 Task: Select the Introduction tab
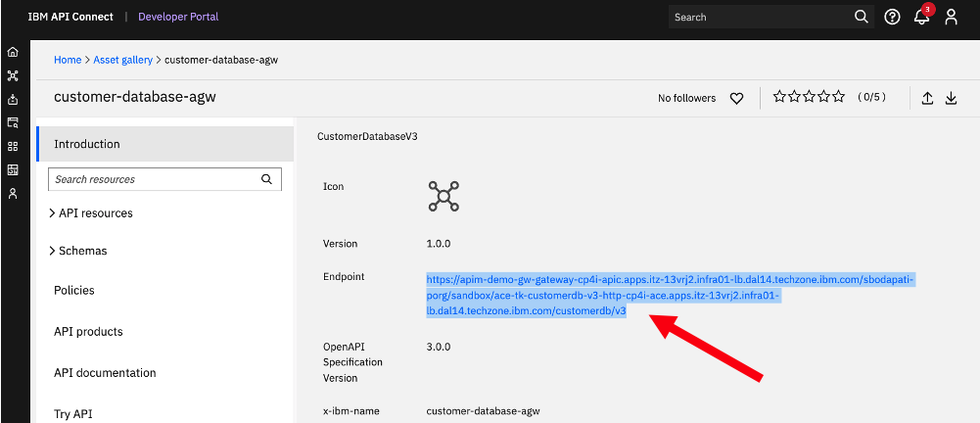[x=165, y=144]
